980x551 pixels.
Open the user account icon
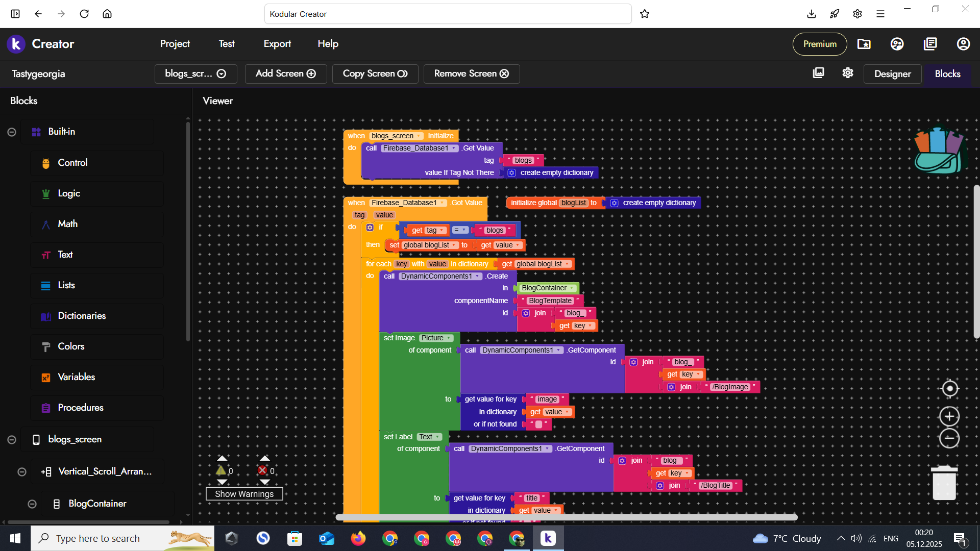pyautogui.click(x=963, y=44)
